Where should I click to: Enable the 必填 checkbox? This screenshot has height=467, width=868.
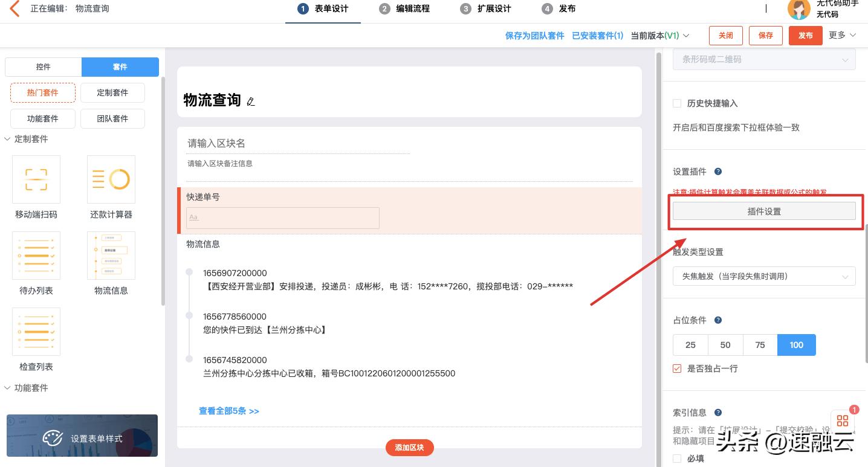pos(676,458)
